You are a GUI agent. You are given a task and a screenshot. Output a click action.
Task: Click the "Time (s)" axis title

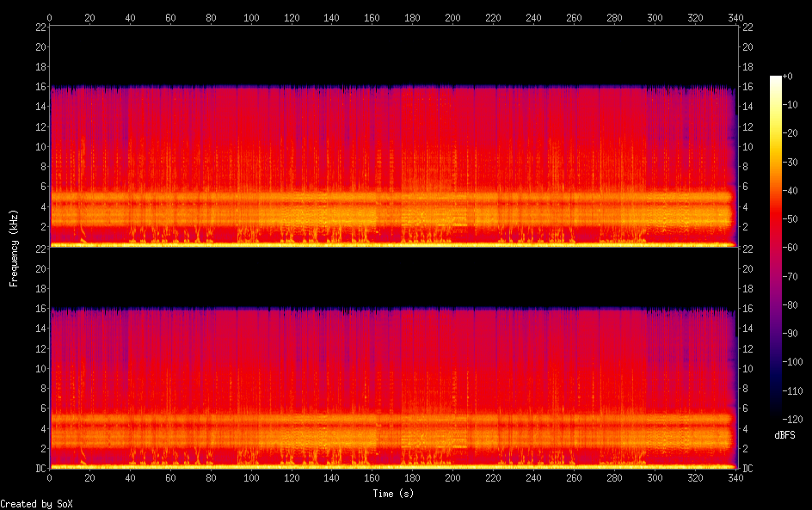[x=393, y=494]
